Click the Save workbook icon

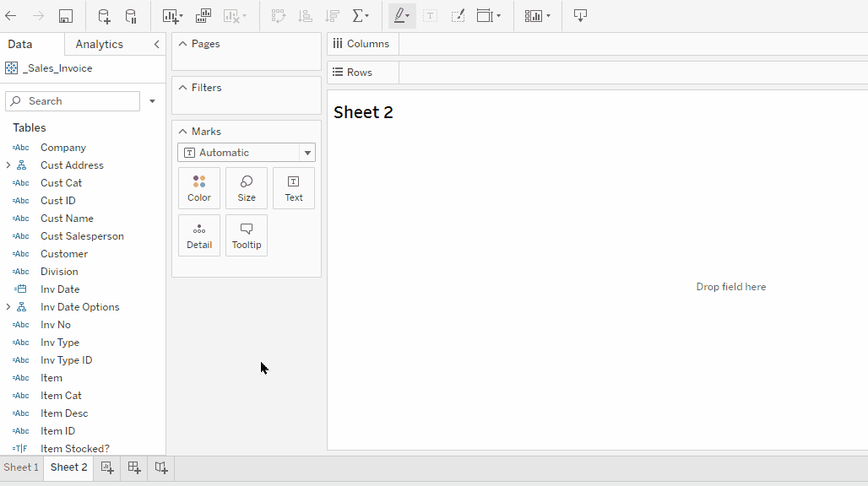[65, 16]
